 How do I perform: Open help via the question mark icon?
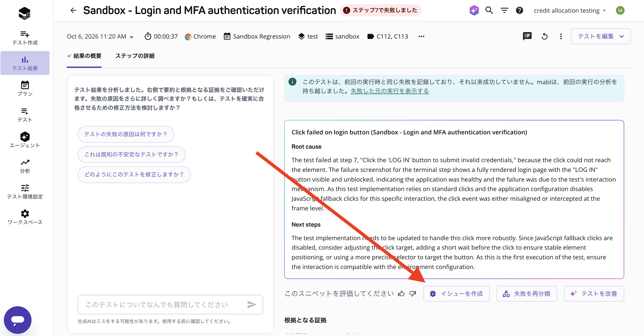520,11
